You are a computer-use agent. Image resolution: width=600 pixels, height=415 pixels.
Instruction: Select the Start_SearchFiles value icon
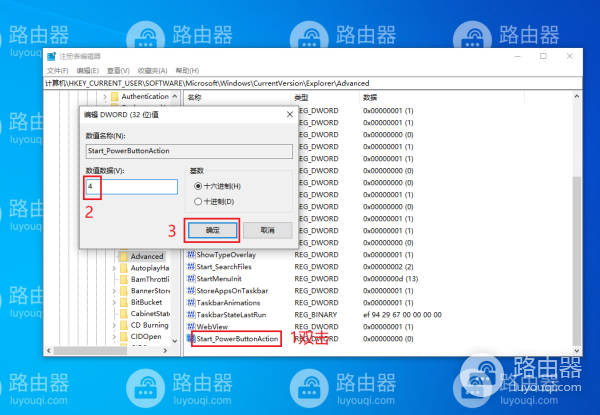[x=191, y=266]
